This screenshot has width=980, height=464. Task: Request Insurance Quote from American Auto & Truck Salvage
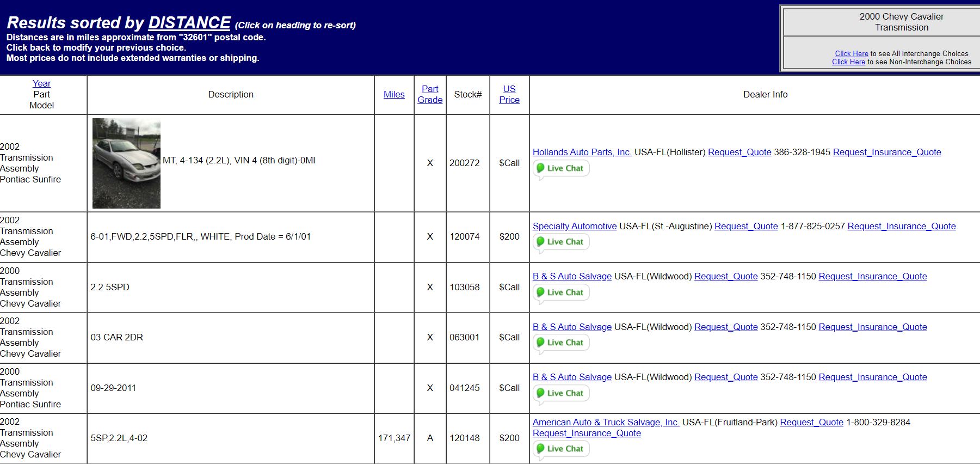pyautogui.click(x=587, y=433)
